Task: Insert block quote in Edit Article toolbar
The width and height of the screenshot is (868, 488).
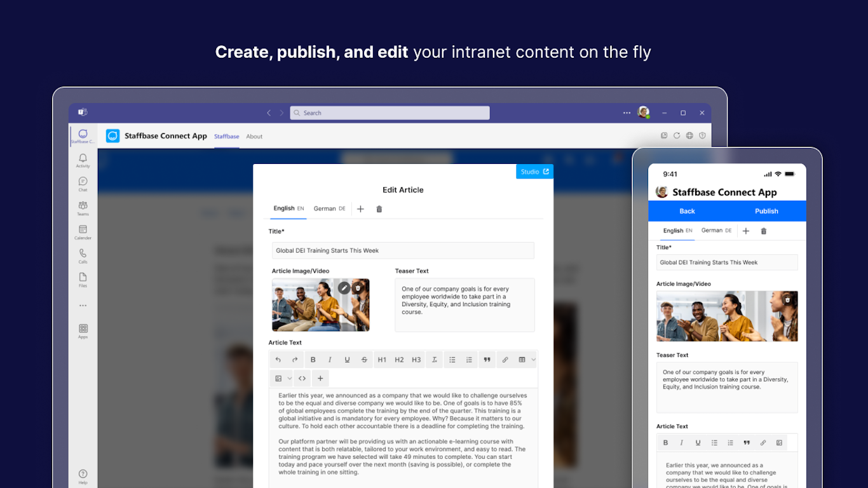Action: [487, 360]
